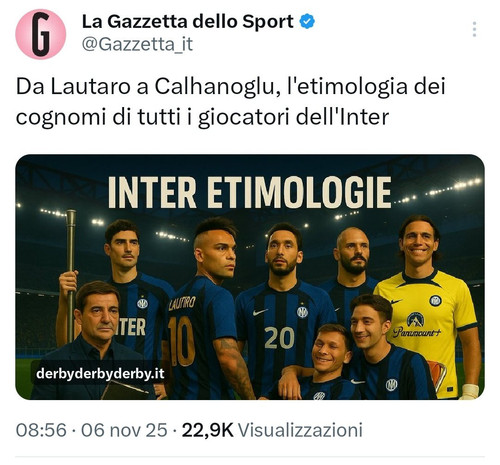Click the Inter crest on the yellow jersey
Viewport: 500px width, 465px height.
click(435, 300)
